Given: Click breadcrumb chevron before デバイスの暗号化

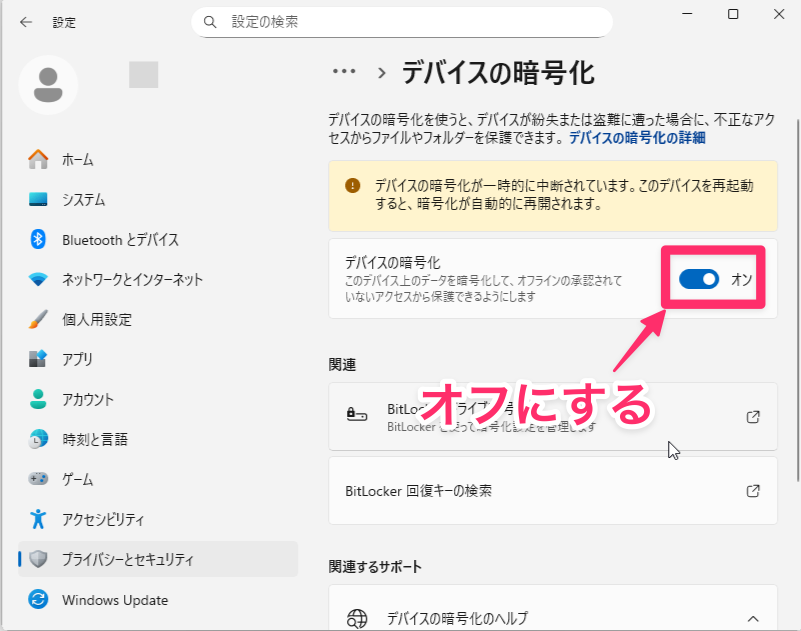Looking at the screenshot, I should [381, 72].
